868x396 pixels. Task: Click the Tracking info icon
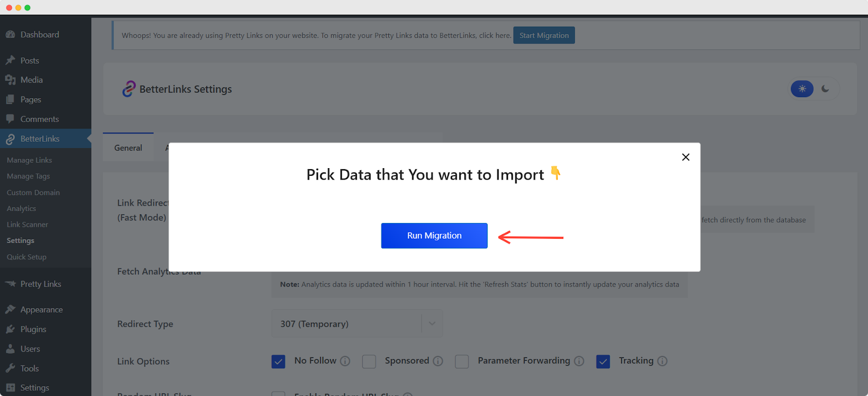(x=662, y=361)
